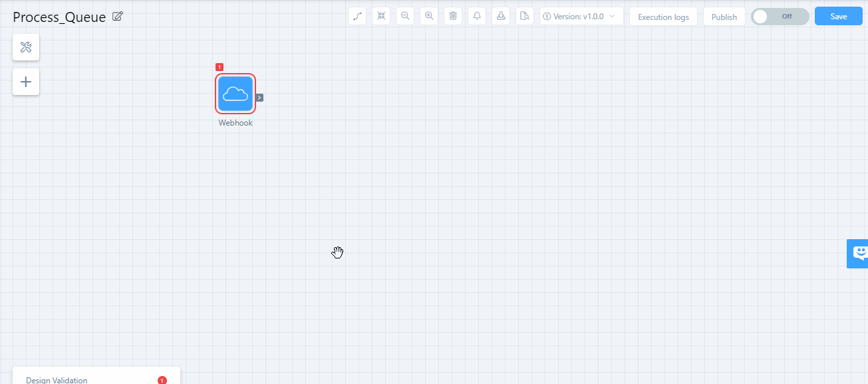The height and width of the screenshot is (384, 868).
Task: Click the plus icon to add a node
Action: pyautogui.click(x=26, y=81)
